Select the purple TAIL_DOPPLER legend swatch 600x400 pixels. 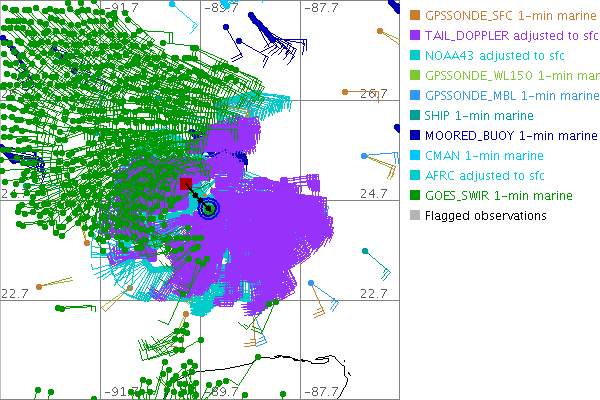coord(415,35)
